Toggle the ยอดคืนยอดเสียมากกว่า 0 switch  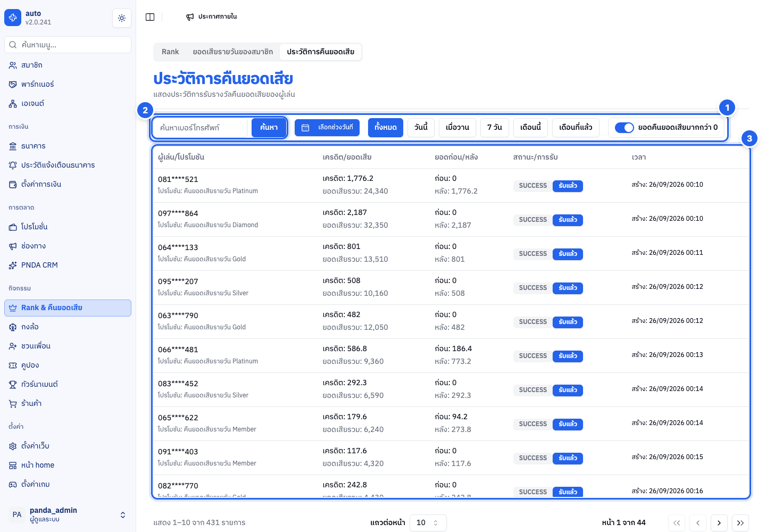(x=624, y=128)
